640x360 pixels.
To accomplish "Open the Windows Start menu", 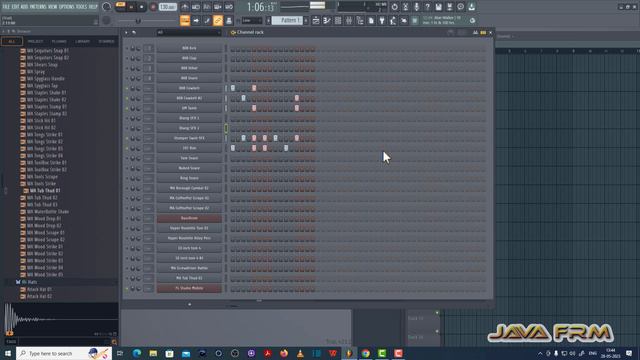I will [7, 353].
